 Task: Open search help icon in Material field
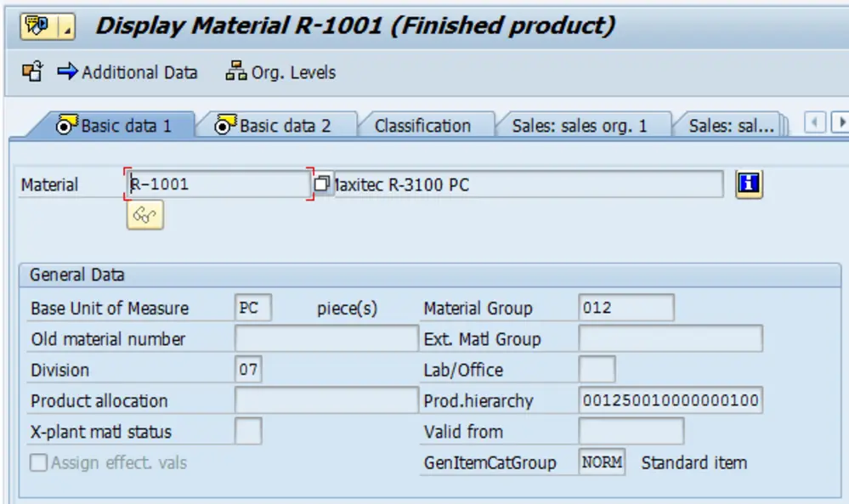[321, 184]
